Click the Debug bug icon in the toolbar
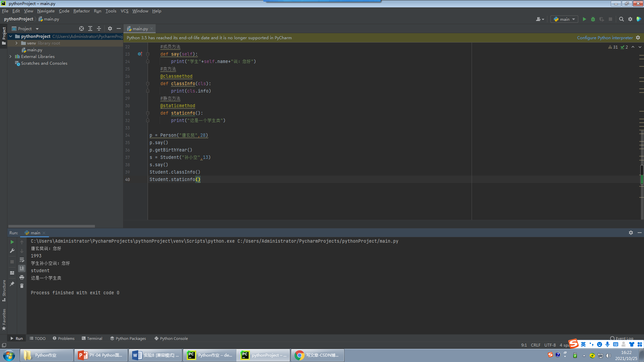This screenshot has width=644, height=362. [593, 19]
